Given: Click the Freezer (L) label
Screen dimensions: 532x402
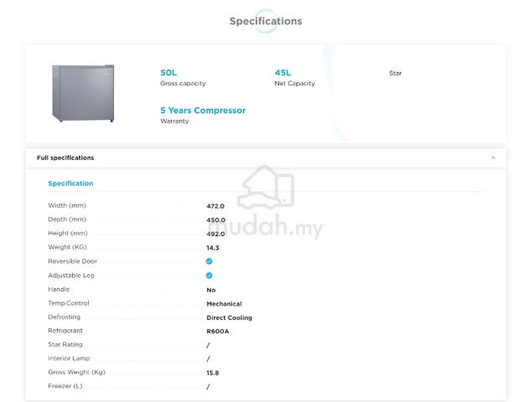Looking at the screenshot, I should (x=65, y=386).
